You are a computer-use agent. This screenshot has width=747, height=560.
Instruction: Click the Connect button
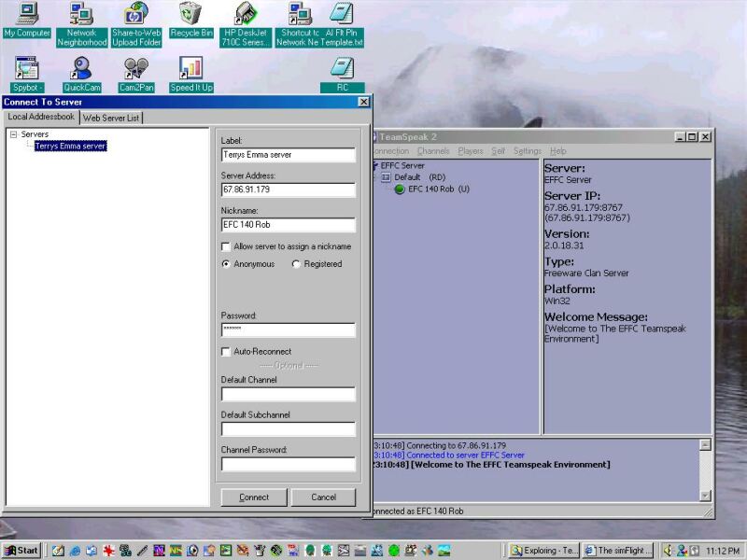(254, 497)
